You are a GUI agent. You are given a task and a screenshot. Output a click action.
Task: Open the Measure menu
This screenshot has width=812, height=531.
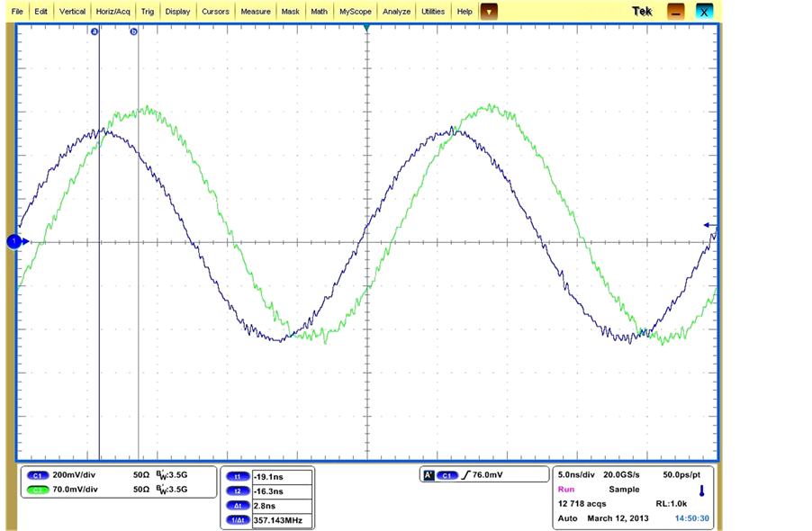tap(256, 12)
